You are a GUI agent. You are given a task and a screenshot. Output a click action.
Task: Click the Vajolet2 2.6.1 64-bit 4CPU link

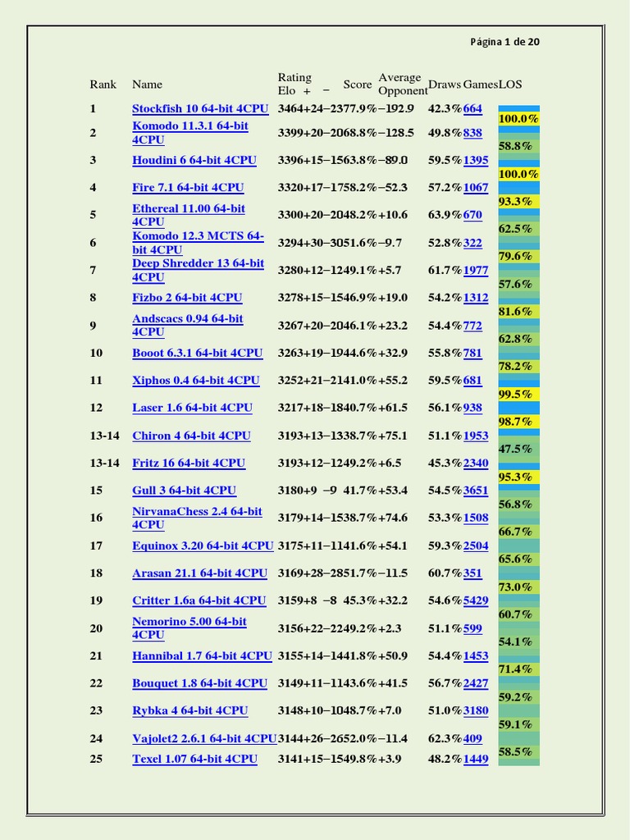pos(204,738)
